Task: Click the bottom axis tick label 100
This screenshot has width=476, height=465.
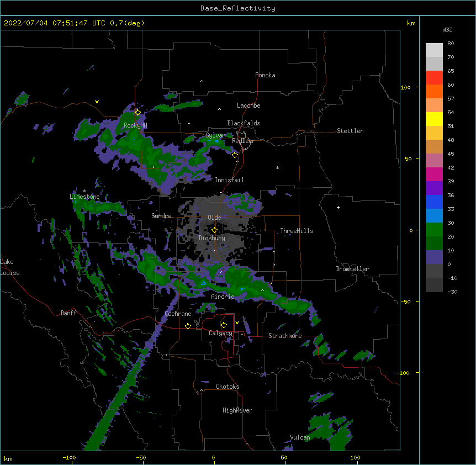Action: 355,457
